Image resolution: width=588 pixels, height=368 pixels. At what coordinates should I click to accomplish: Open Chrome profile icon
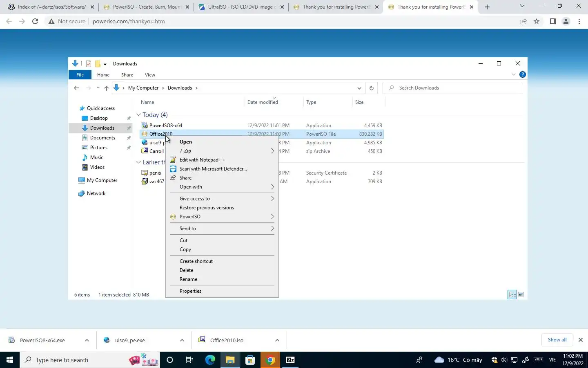tap(566, 21)
